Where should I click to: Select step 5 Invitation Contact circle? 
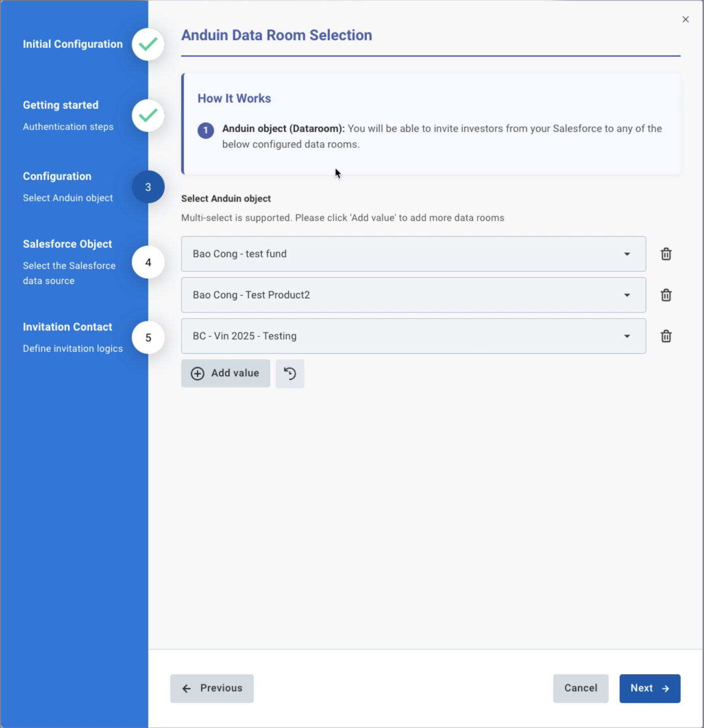[x=148, y=337]
